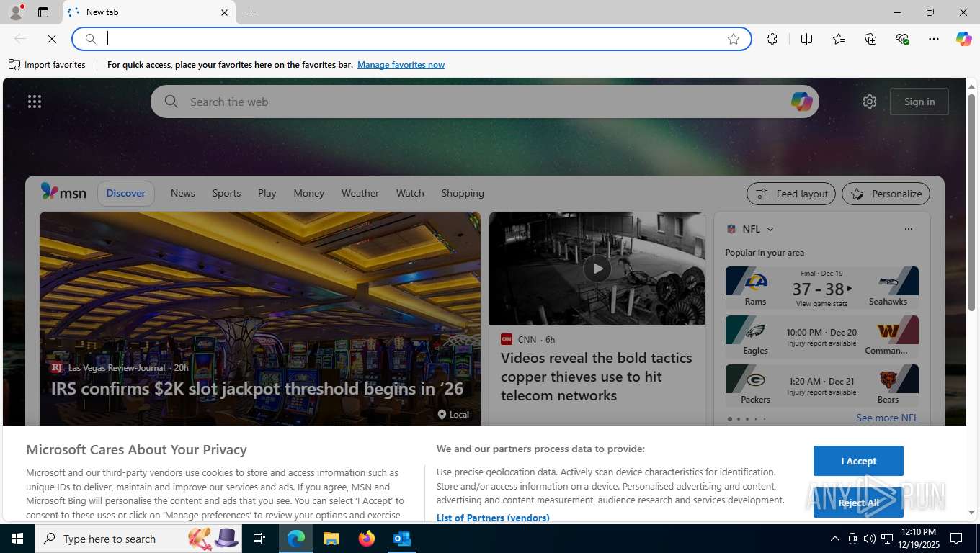The image size is (980, 553).
Task: Open Copilot in browser toolbar
Action: coord(964,39)
